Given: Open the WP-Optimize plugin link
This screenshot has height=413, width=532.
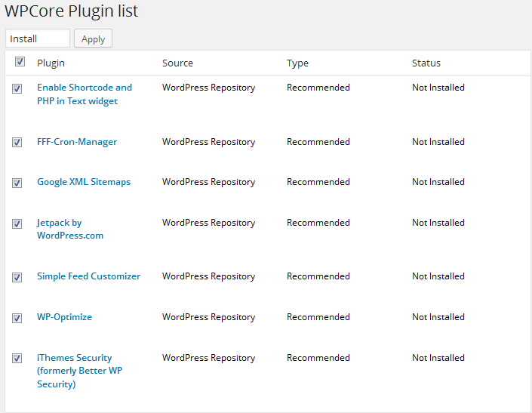Looking at the screenshot, I should (64, 317).
